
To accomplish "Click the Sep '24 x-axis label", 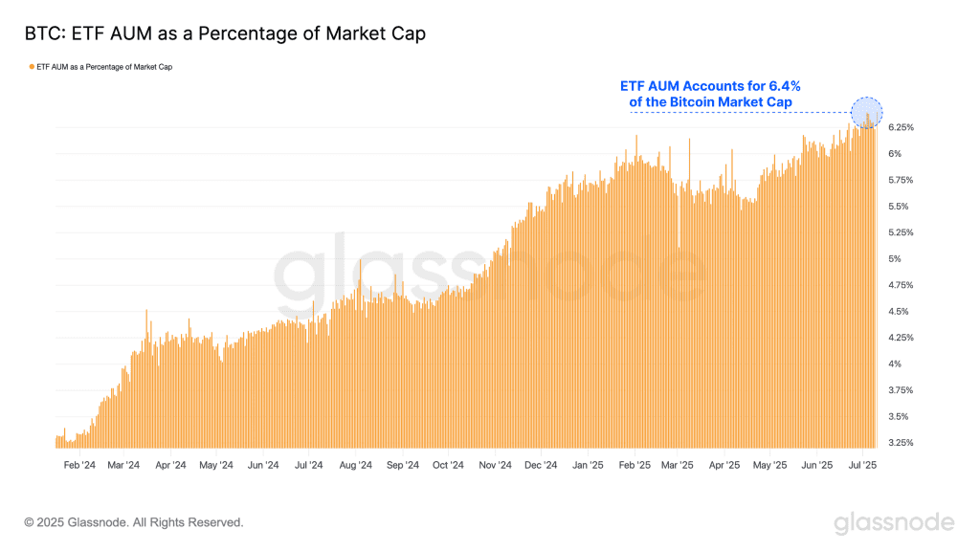I will pyautogui.click(x=402, y=466).
